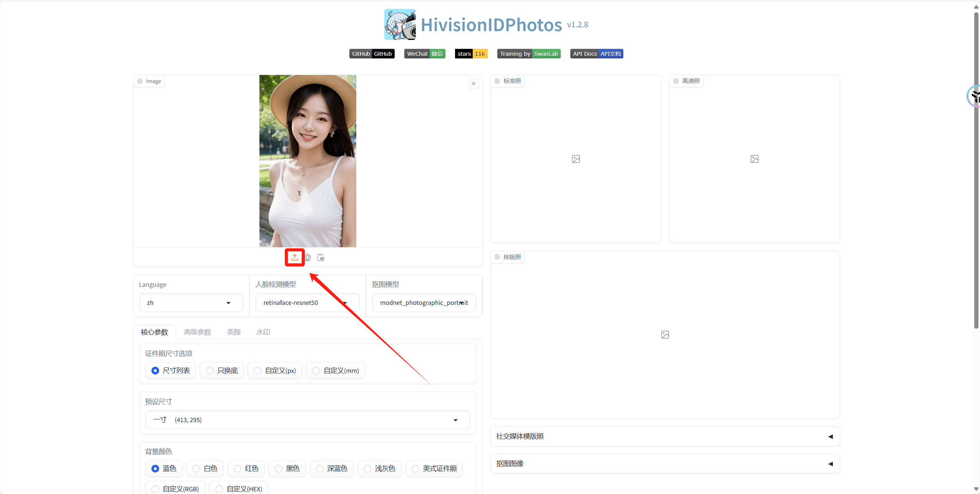
Task: Open the API Docs badge link
Action: click(x=596, y=54)
